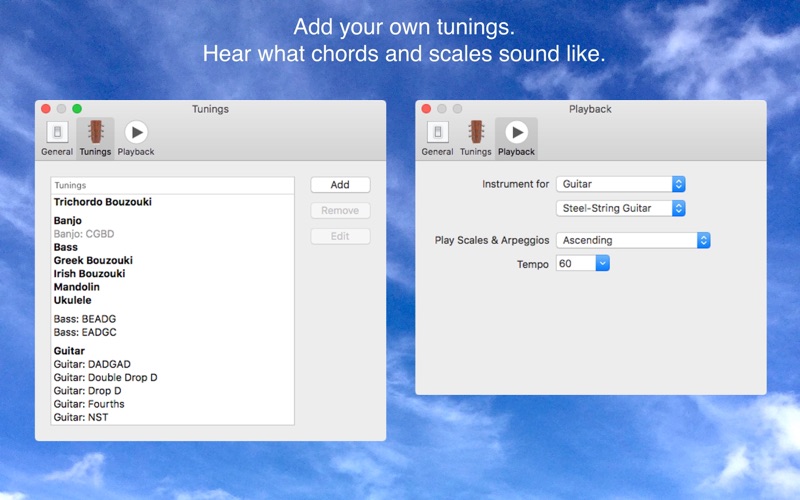Close the Playback window with red button
This screenshot has width=800, height=500.
(x=427, y=109)
